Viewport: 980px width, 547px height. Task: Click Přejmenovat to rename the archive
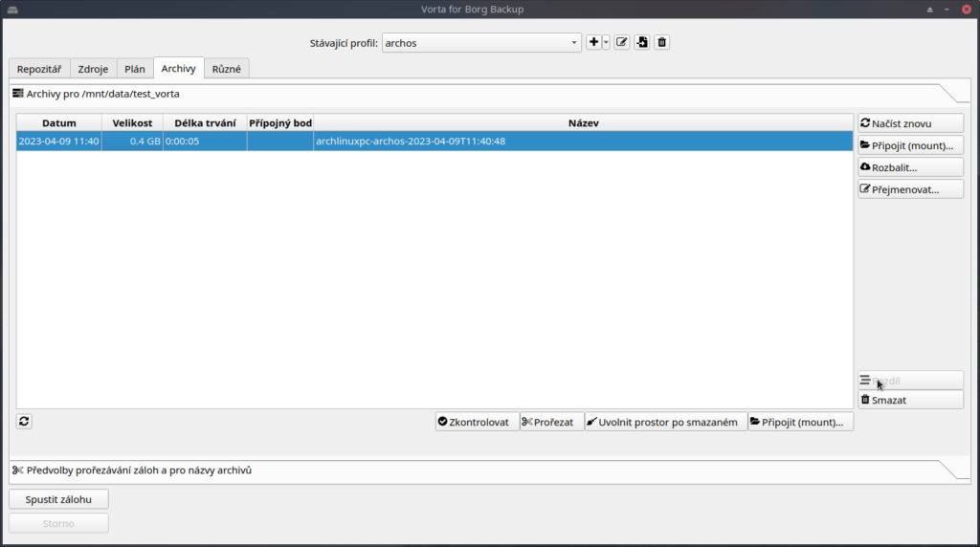point(910,189)
